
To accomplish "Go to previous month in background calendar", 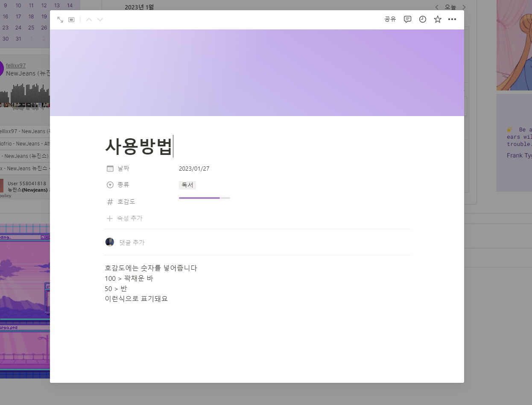I will coord(437,7).
